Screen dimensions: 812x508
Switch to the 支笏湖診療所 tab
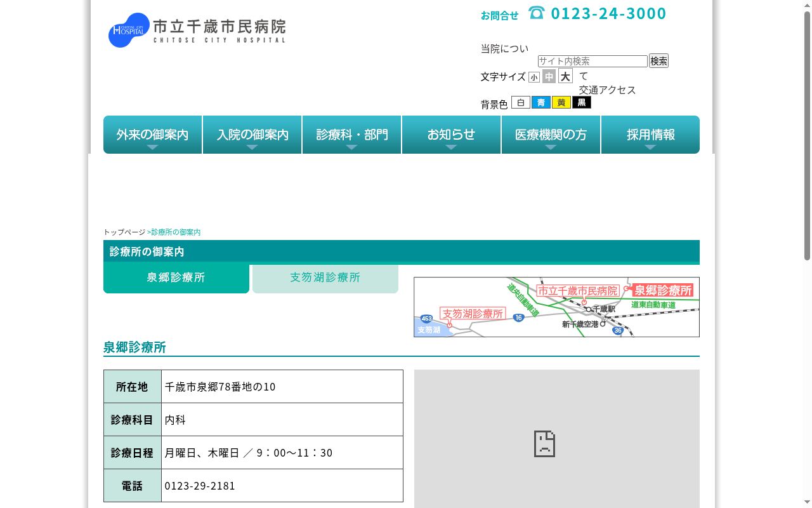click(x=325, y=278)
